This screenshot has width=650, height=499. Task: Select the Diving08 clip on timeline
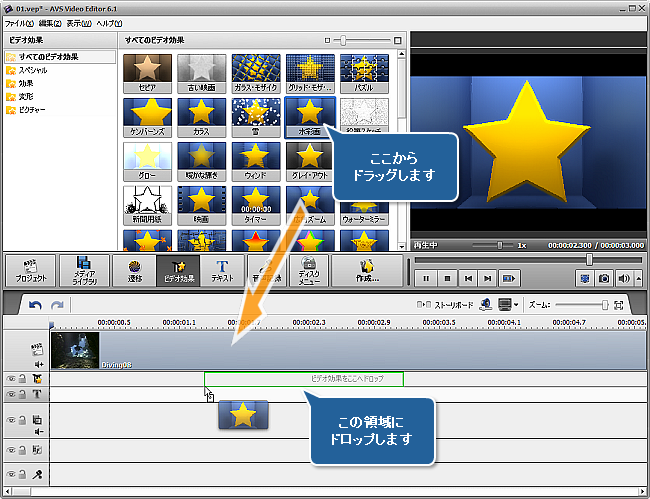pyautogui.click(x=348, y=350)
